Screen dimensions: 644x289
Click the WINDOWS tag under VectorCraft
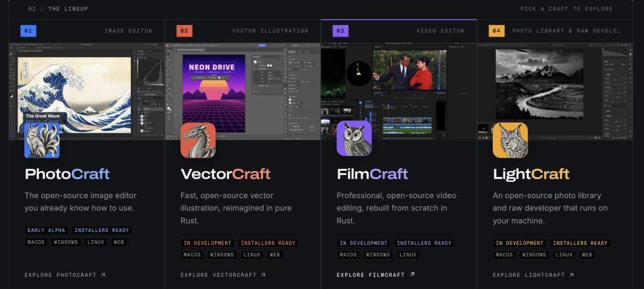[222, 255]
